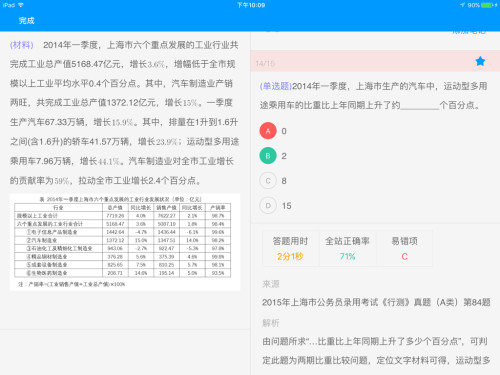Tap the clock 下午10:09 in status bar
This screenshot has width=500, height=375.
click(251, 5)
